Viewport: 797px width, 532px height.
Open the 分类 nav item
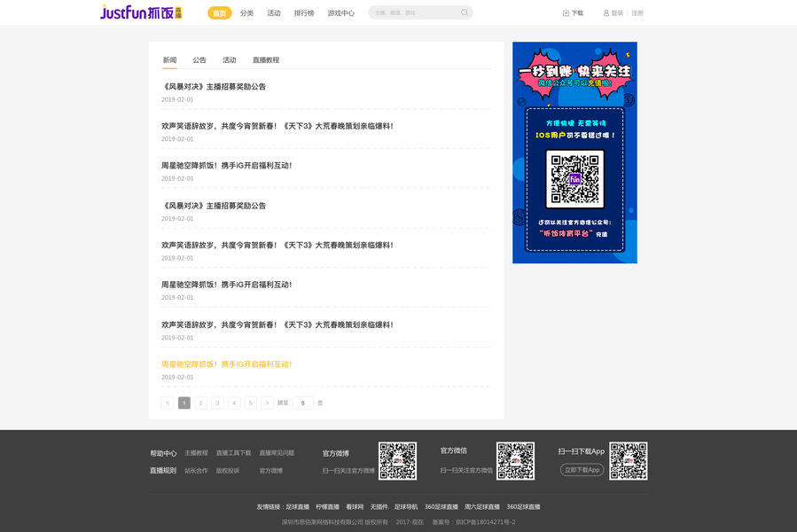[x=247, y=12]
